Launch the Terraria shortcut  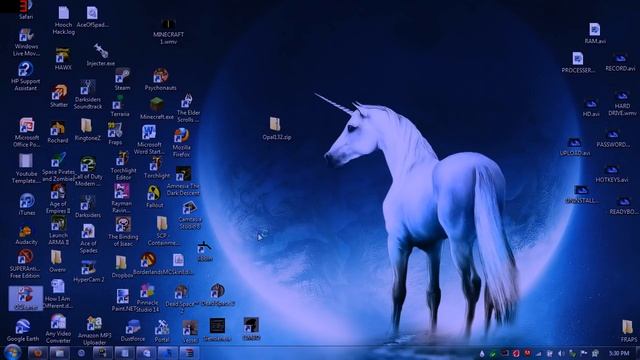120,106
